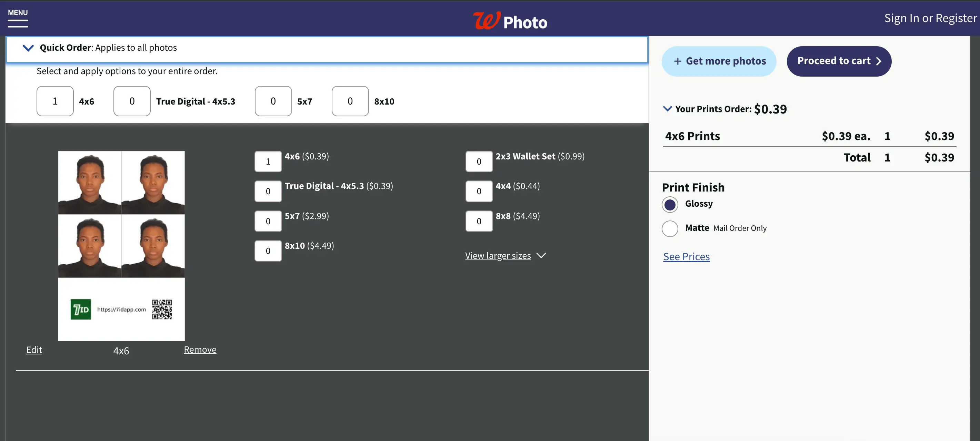This screenshot has width=980, height=441.
Task: Click Proceed to cart button
Action: coord(839,61)
